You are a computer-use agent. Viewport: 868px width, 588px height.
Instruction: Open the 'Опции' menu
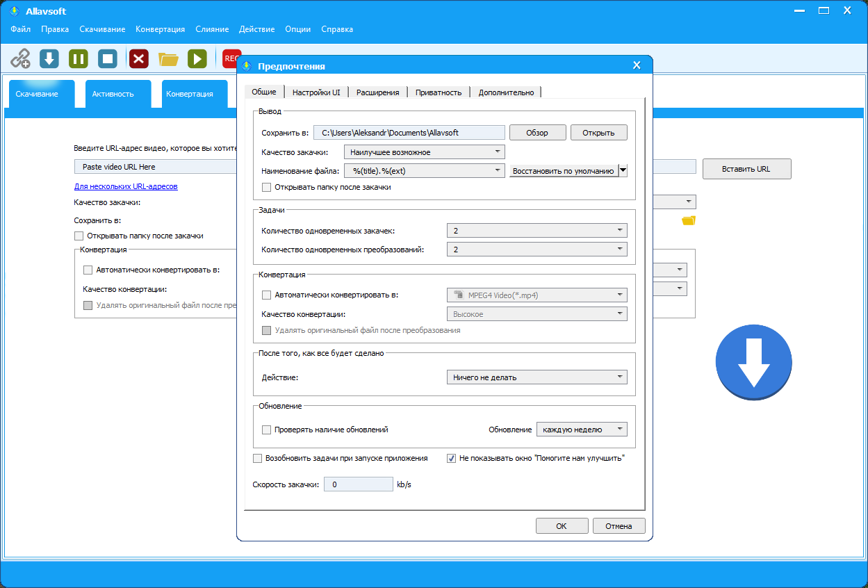point(298,29)
